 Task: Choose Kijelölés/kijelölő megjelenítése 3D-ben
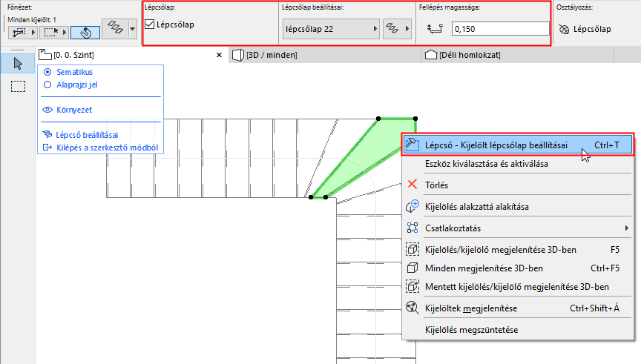coord(518,249)
